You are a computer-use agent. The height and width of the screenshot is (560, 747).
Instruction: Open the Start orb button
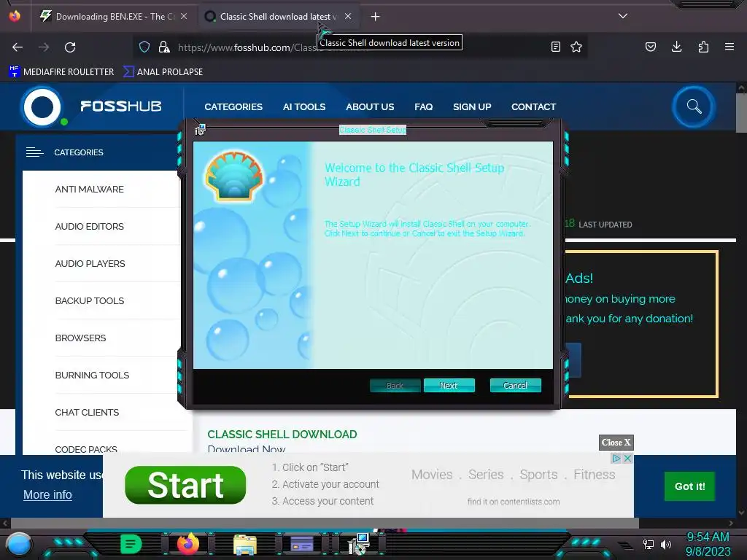[x=18, y=545]
